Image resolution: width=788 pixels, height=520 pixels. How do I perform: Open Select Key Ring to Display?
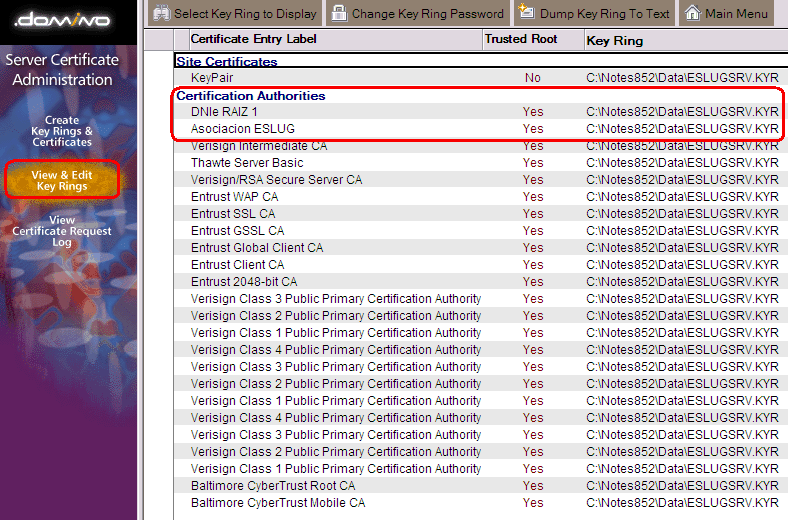pos(236,14)
